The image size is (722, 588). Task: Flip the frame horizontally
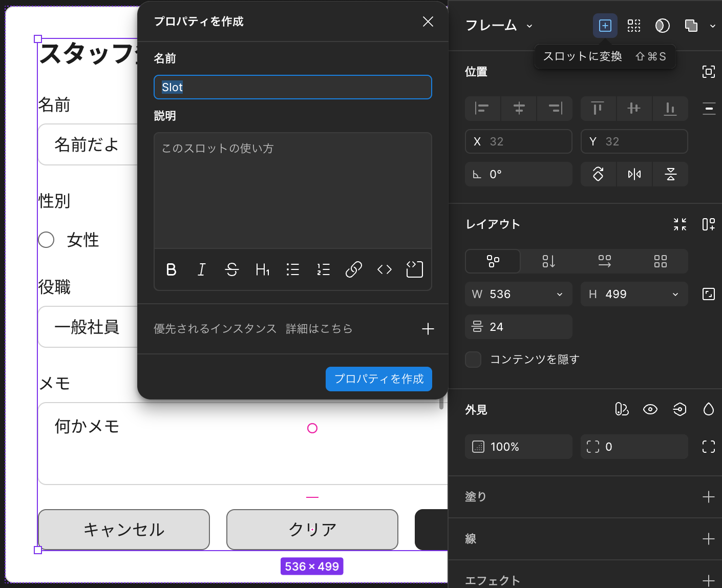coord(634,175)
